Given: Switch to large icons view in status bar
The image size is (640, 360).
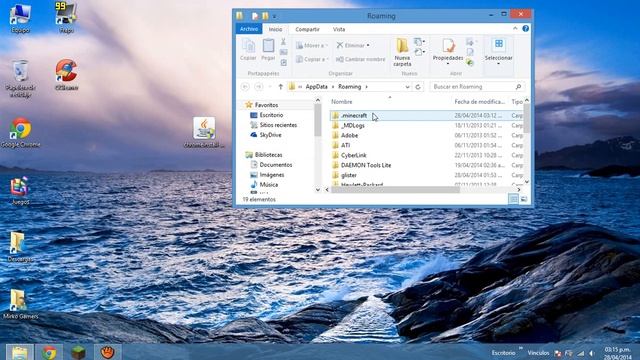Looking at the screenshot, I should 524,199.
